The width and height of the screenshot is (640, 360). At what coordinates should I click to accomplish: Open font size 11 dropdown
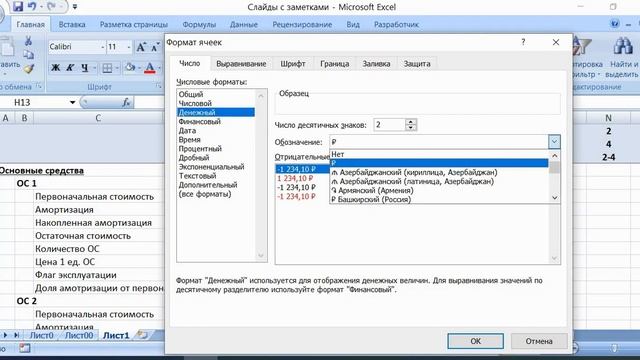[129, 47]
